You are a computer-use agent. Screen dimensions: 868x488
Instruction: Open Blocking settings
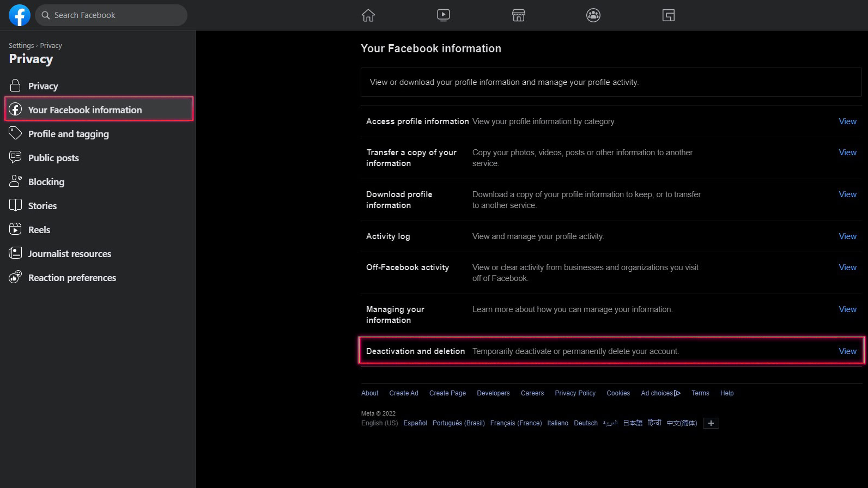click(99, 181)
